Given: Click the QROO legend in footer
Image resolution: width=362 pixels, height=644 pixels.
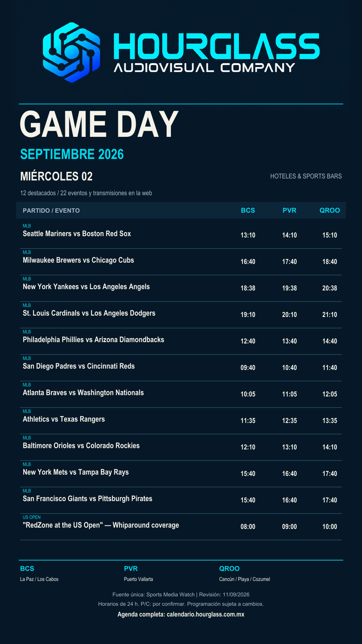Looking at the screenshot, I should coord(229,569).
